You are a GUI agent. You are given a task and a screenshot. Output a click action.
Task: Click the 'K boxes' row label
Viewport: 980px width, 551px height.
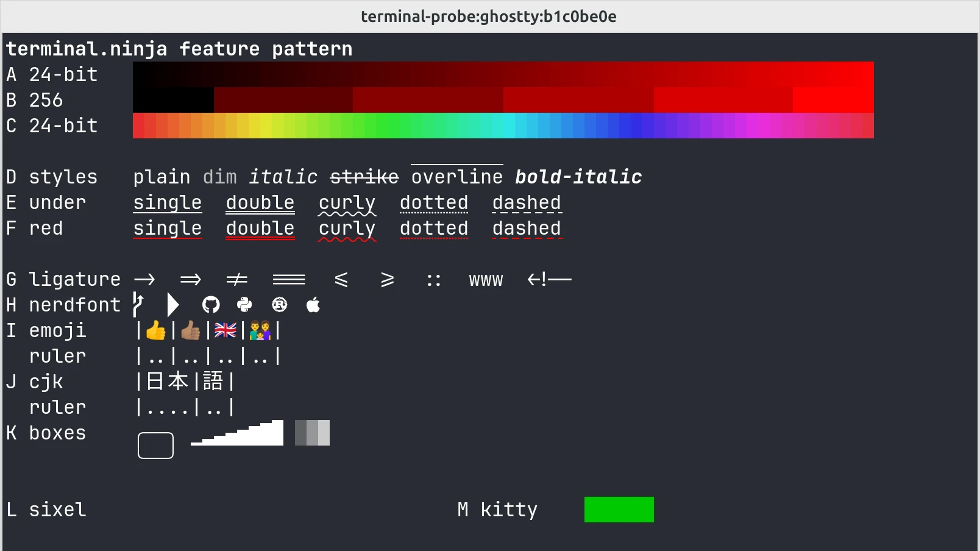(x=46, y=433)
